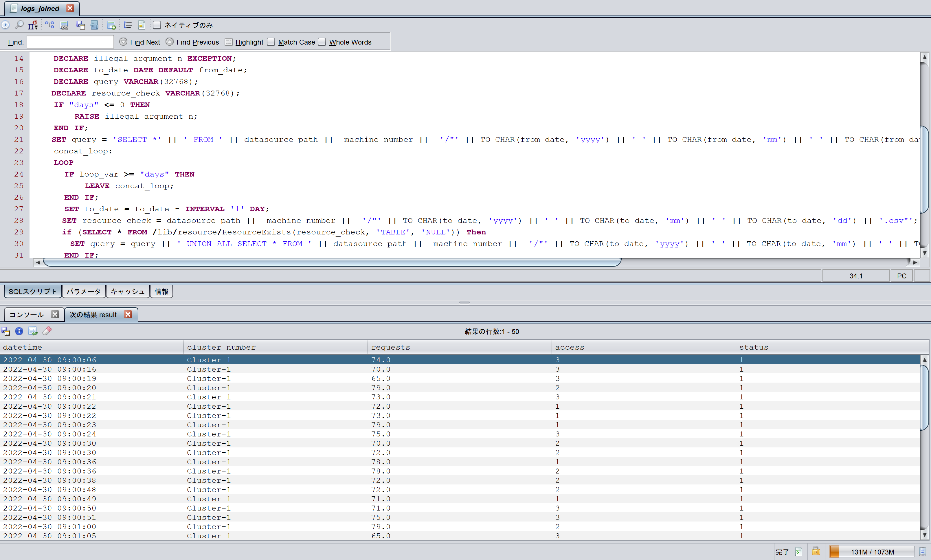Screen dimensions: 931x560
Task: Click the pi-sigma relational algebra icon
Action: (x=33, y=25)
